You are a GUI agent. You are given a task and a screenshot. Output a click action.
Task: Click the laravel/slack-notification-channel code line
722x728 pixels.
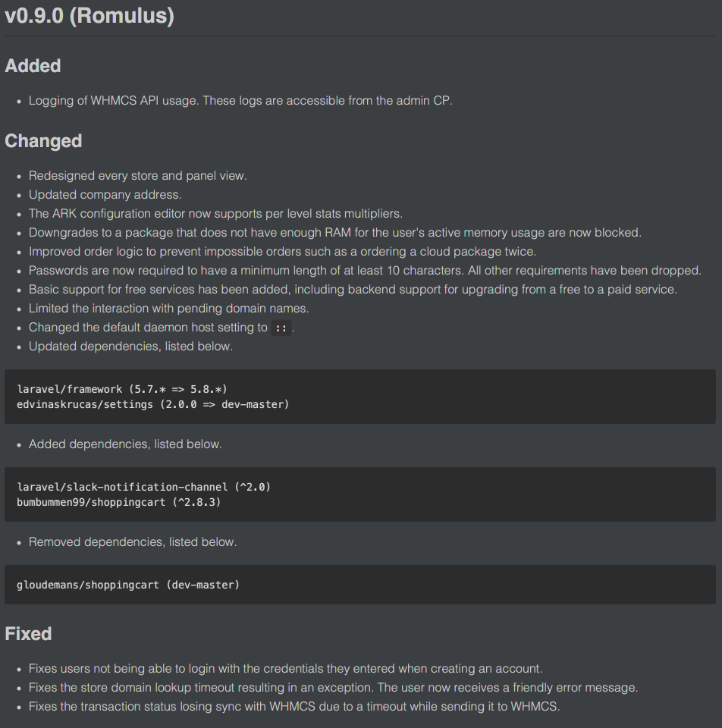point(143,487)
